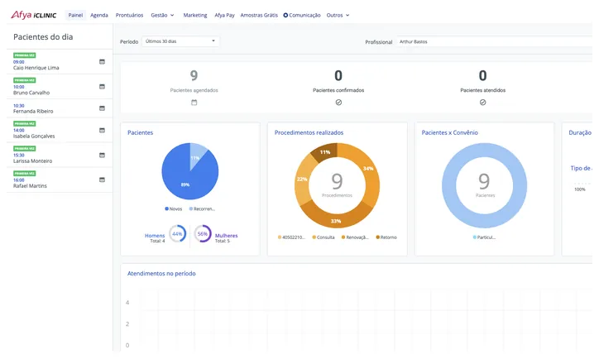The width and height of the screenshot is (599, 364).
Task: Toggle Recorren... legend in Pacientes chart
Action: [x=202, y=209]
